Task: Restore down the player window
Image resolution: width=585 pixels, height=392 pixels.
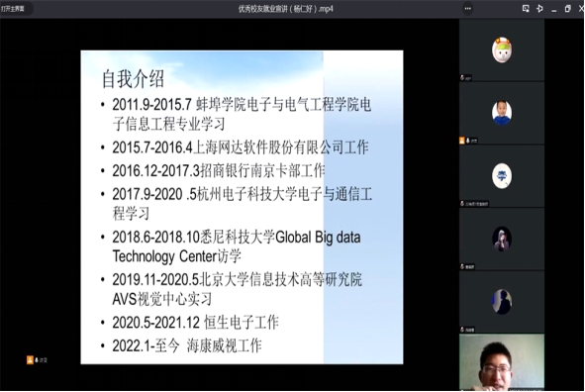Action: tap(568, 9)
